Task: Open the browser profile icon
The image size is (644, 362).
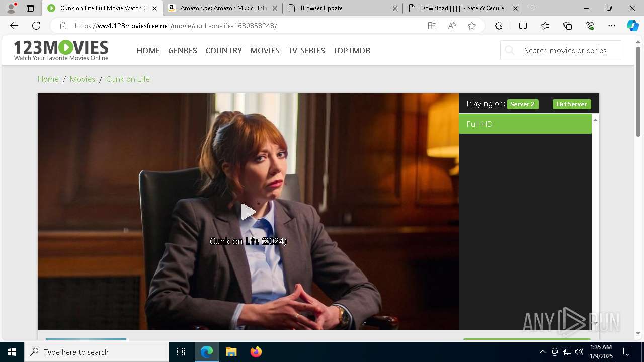Action: click(11, 8)
